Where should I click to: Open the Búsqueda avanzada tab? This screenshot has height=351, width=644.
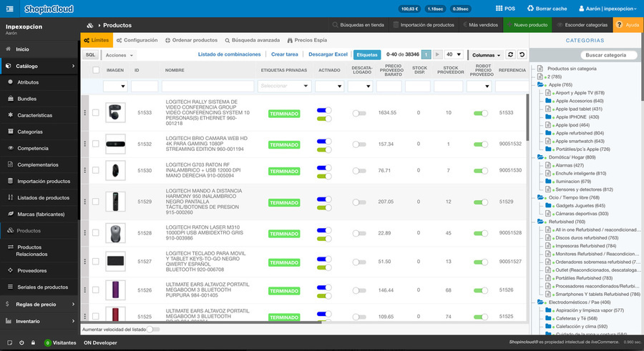pyautogui.click(x=252, y=40)
